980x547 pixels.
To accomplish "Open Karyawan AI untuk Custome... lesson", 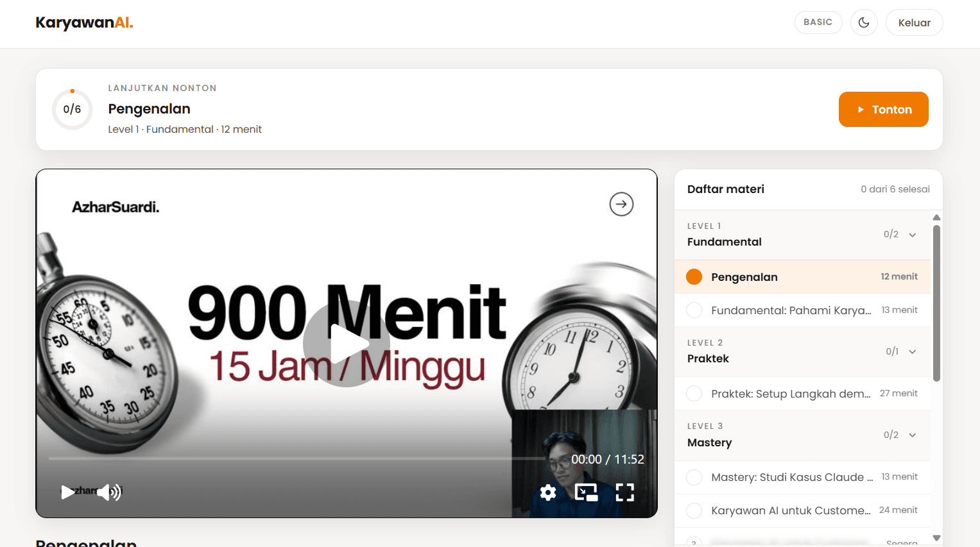I will pyautogui.click(x=802, y=510).
